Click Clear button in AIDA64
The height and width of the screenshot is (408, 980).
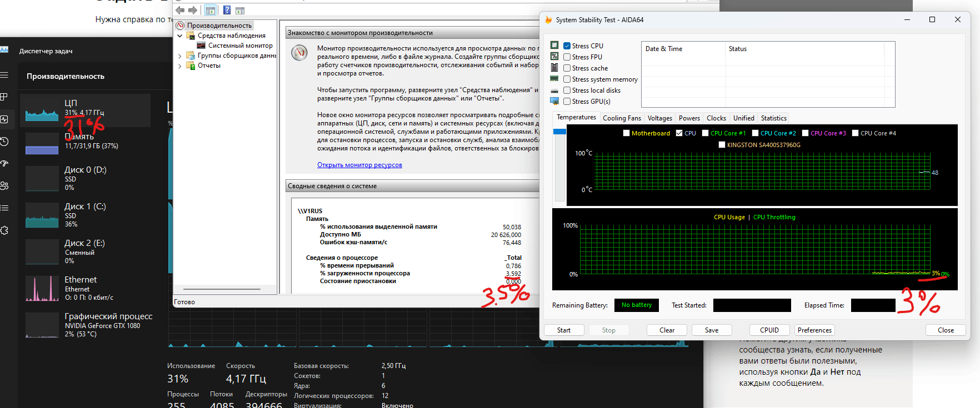(667, 330)
